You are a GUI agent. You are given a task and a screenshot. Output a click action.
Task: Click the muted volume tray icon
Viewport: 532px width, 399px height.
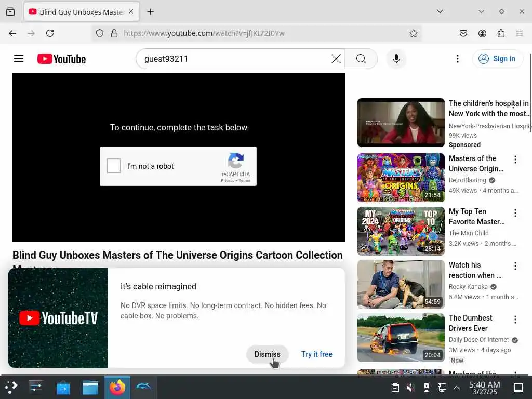coord(410,388)
